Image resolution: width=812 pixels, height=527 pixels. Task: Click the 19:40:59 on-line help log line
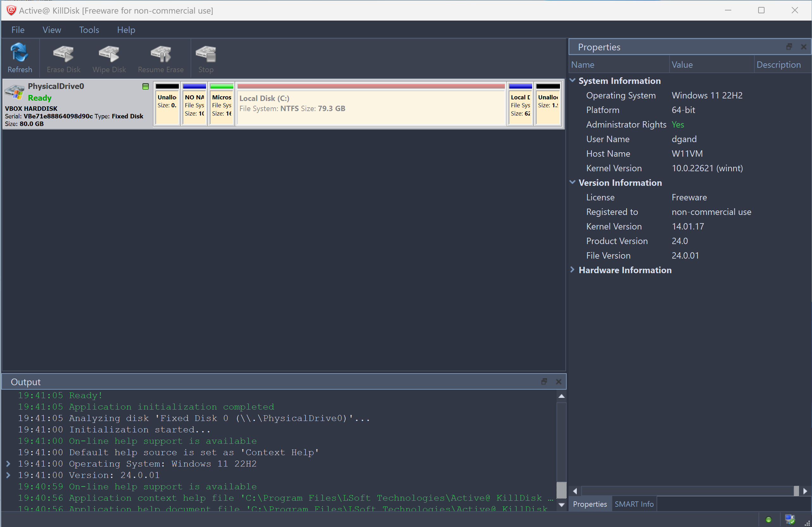pyautogui.click(x=137, y=486)
